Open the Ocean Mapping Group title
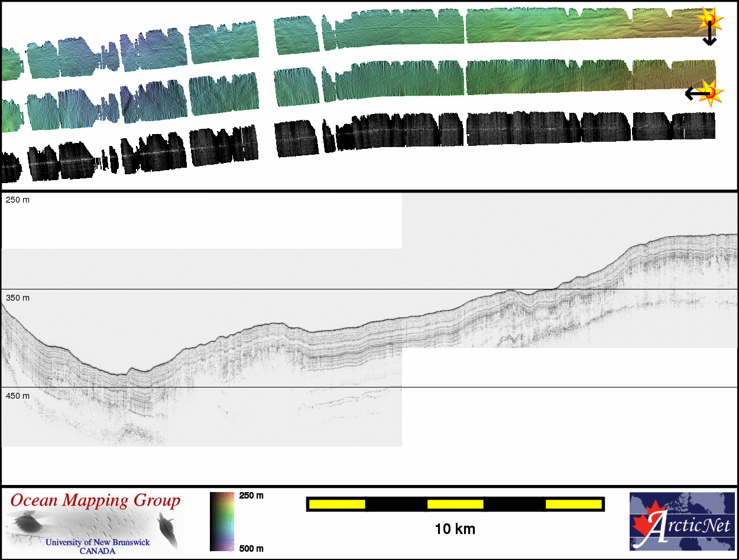 pos(95,502)
